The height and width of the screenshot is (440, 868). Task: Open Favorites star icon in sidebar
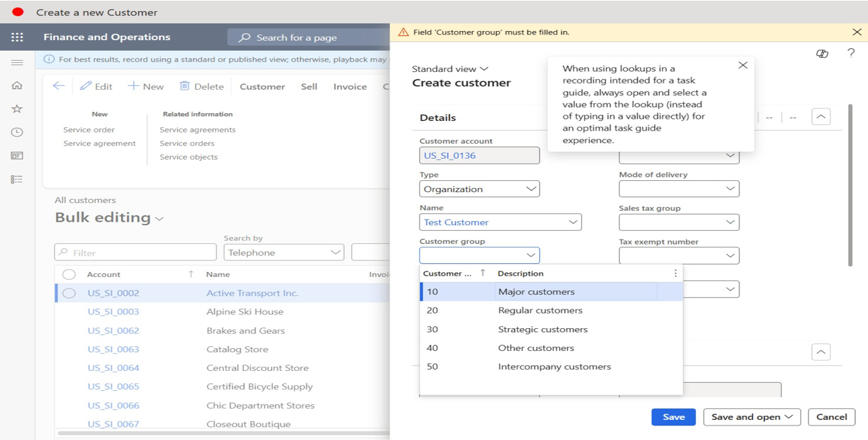(17, 108)
